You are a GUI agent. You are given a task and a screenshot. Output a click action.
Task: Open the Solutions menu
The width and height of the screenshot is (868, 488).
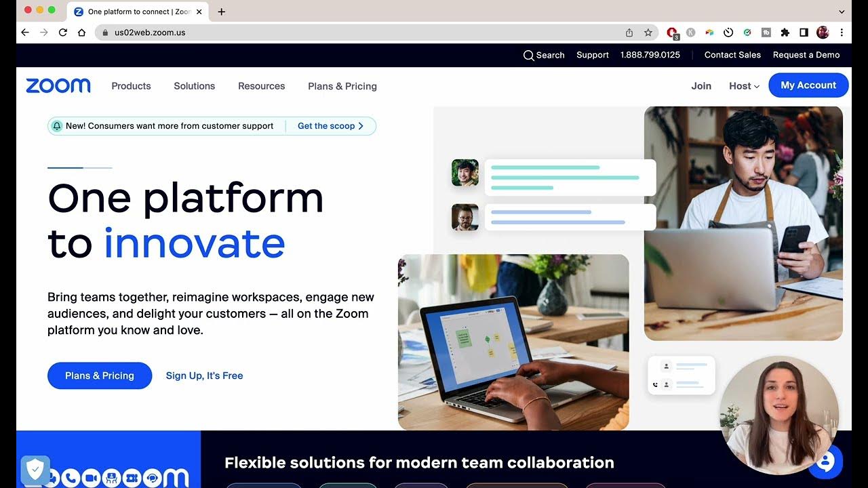pos(194,86)
